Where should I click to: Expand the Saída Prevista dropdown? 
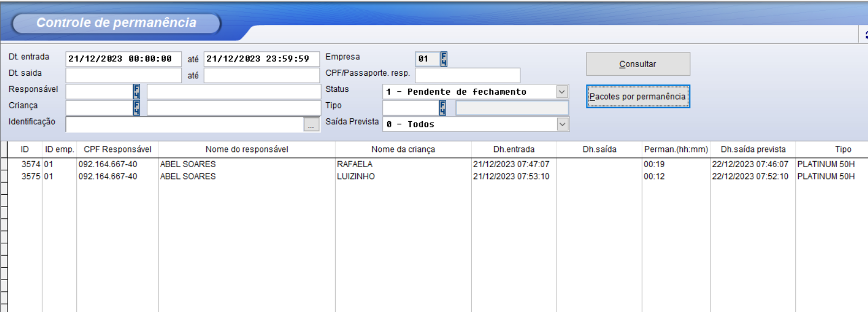pyautogui.click(x=562, y=124)
